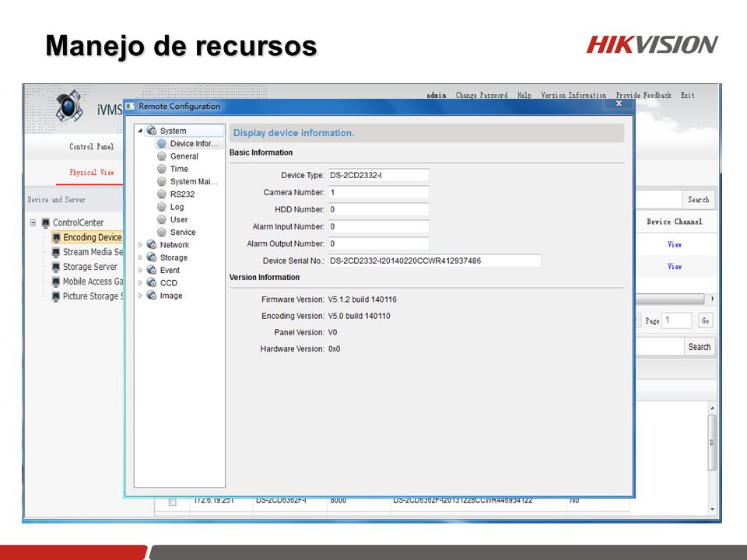Click the Stream Media Server icon
Viewport: 747px width, 560px height.
56,252
